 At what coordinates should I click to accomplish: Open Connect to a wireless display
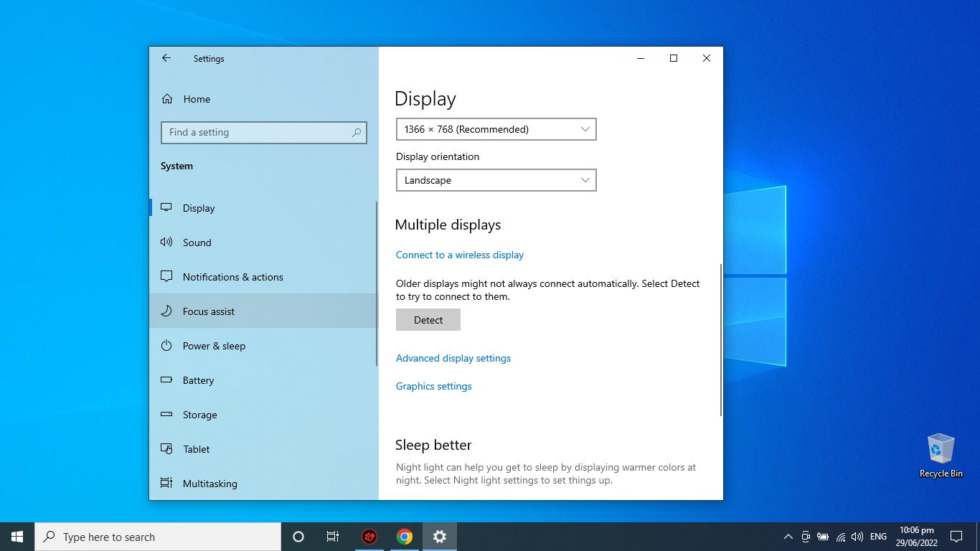(x=460, y=255)
